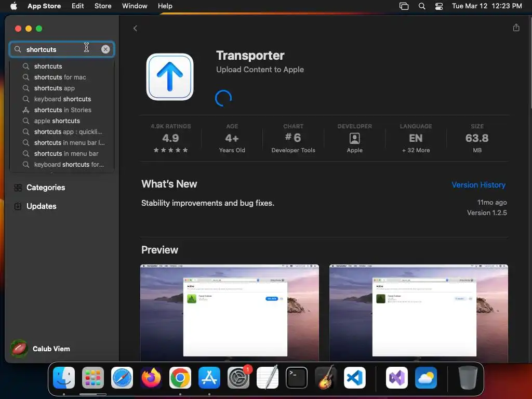Focus the search field containing shortcuts
This screenshot has height=399, width=532.
62,49
